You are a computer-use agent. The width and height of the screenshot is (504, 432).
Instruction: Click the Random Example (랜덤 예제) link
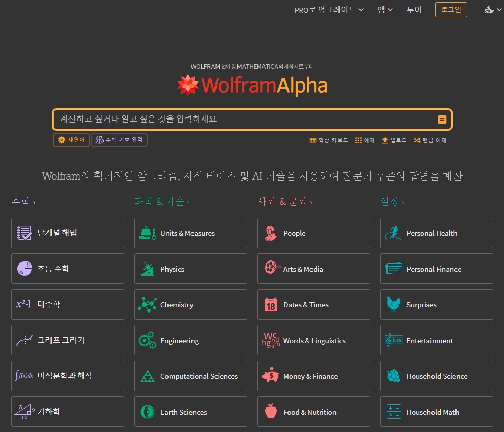pyautogui.click(x=430, y=140)
